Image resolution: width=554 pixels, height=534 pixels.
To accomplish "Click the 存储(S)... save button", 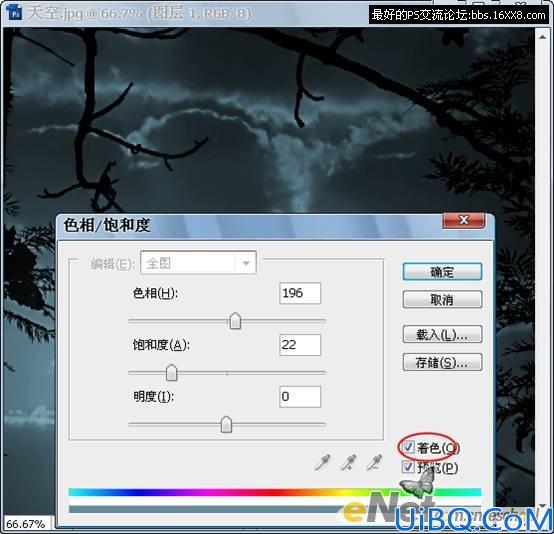I will 442,362.
